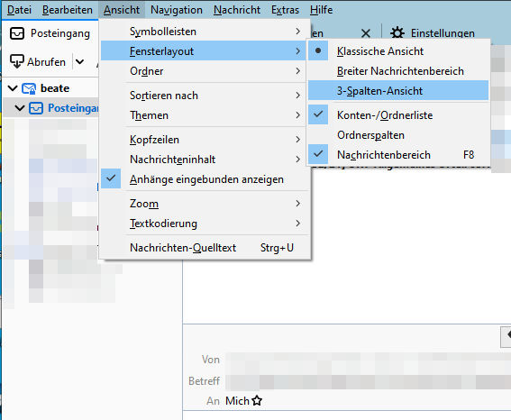Open the Zoom submenu
This screenshot has width=511, height=420.
point(205,204)
